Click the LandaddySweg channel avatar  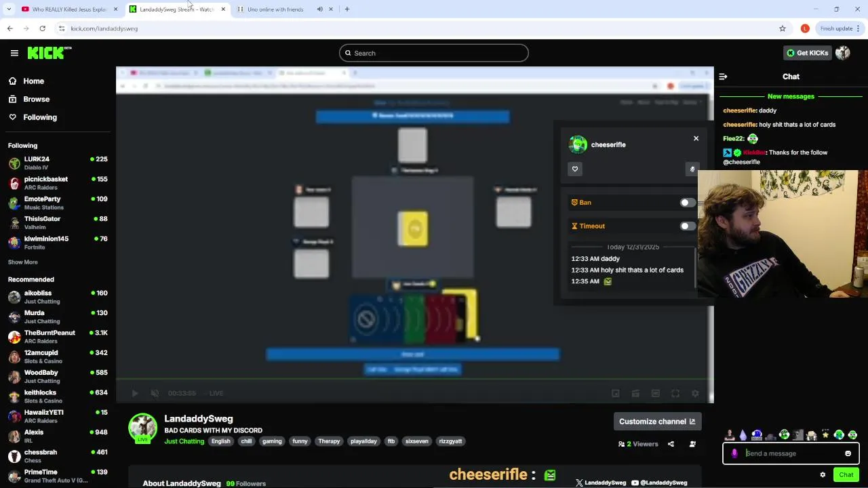pos(142,428)
